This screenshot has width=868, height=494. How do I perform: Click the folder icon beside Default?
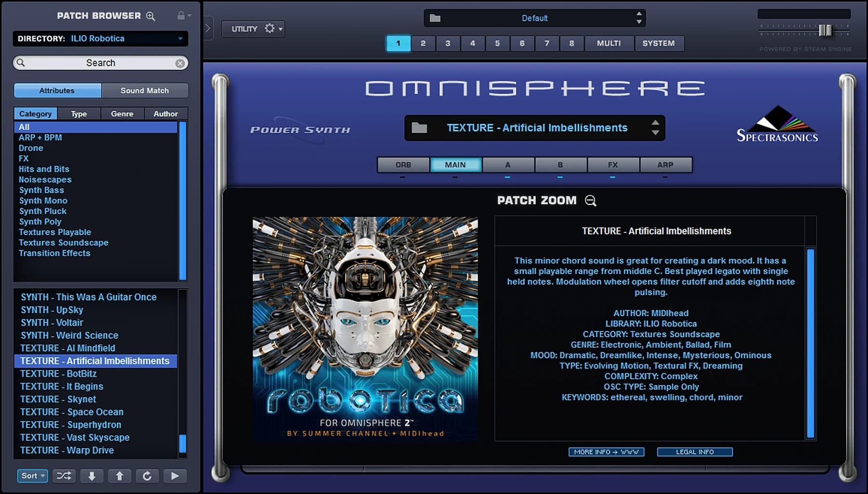pyautogui.click(x=435, y=18)
